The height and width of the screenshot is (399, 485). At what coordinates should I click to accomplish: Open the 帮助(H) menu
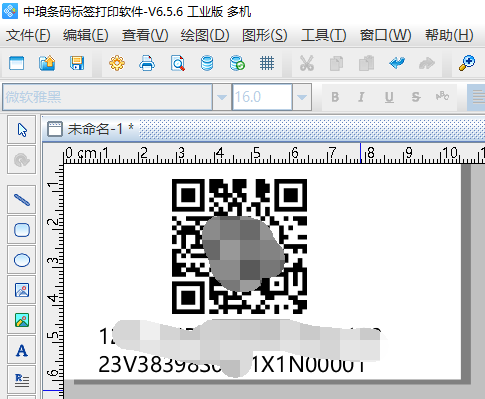click(x=449, y=35)
